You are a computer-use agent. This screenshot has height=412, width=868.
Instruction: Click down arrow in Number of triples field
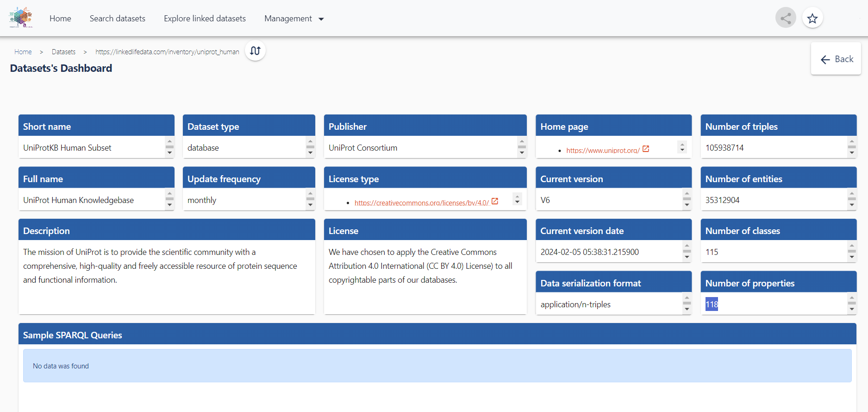(852, 153)
